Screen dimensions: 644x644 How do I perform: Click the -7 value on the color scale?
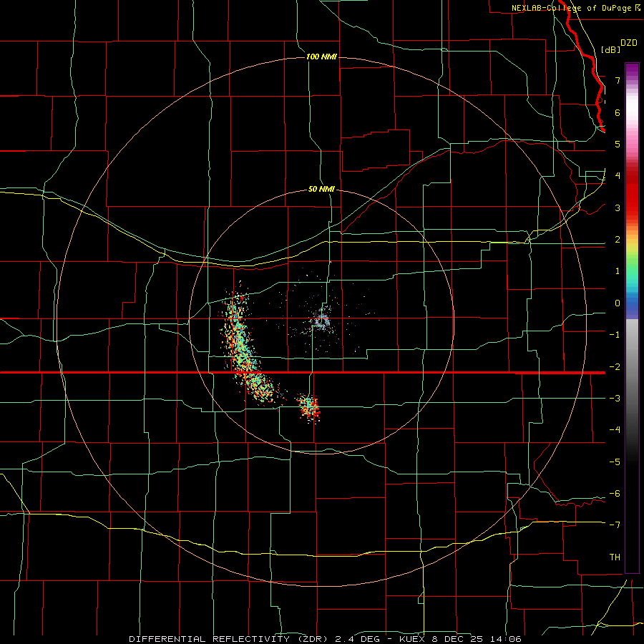point(615,525)
